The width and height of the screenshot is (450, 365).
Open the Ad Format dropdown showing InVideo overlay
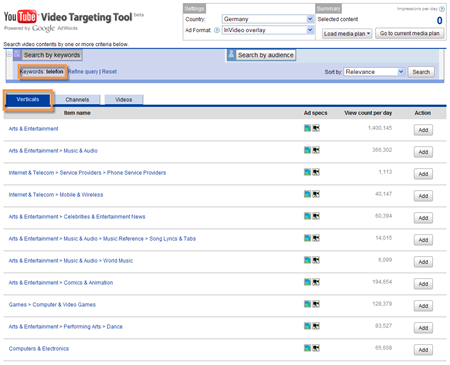[268, 30]
